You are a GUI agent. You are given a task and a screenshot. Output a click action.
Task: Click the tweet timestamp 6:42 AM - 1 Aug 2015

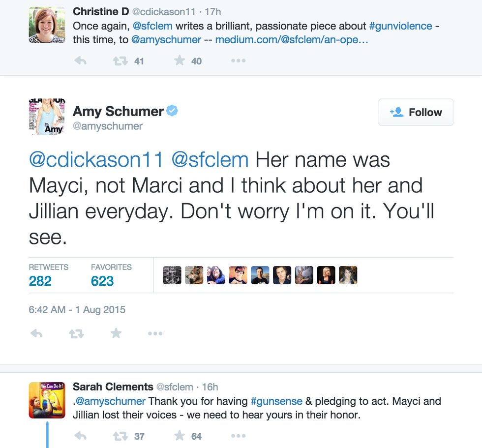[x=77, y=310]
